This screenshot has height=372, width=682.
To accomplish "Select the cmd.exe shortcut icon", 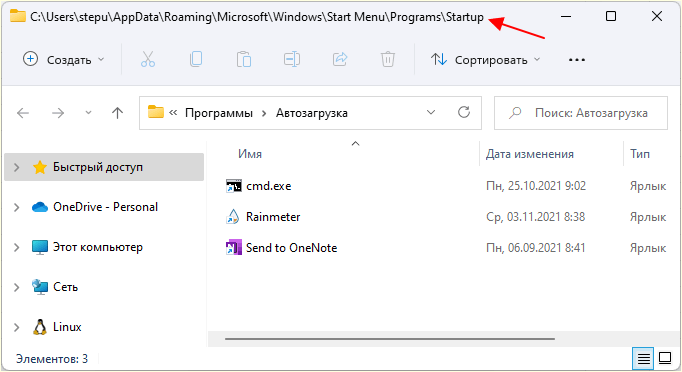I will pos(234,186).
